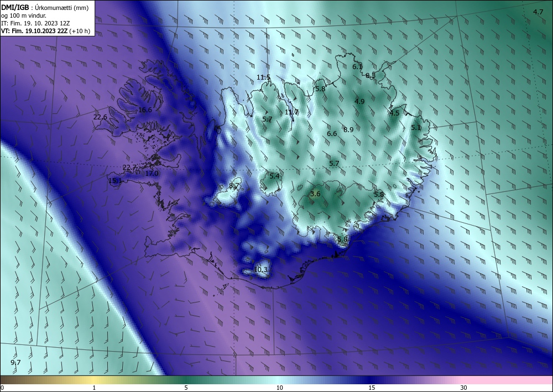Click the 8.9 value label

click(348, 129)
